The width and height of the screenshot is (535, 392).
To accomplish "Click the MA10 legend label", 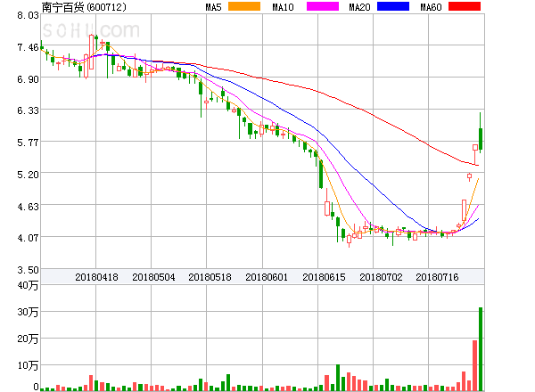I will 283,7.
